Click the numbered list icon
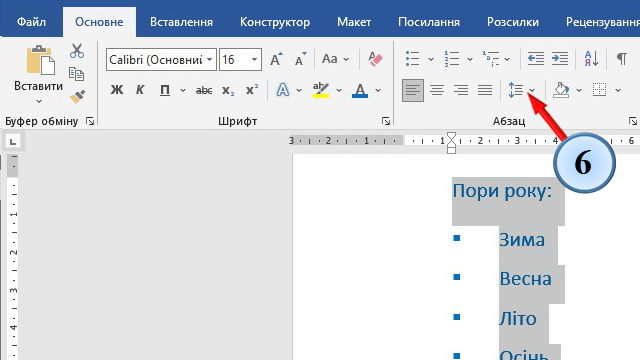640x360 pixels. click(x=452, y=59)
